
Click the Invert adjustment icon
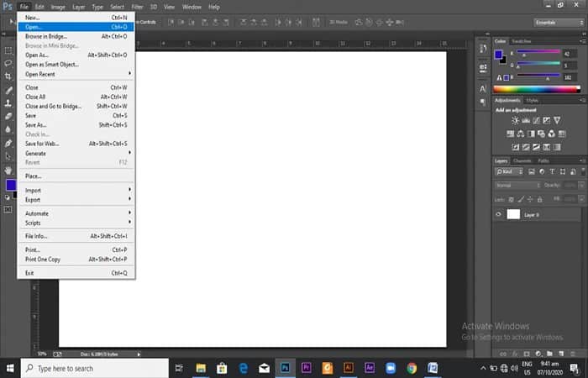click(516, 147)
